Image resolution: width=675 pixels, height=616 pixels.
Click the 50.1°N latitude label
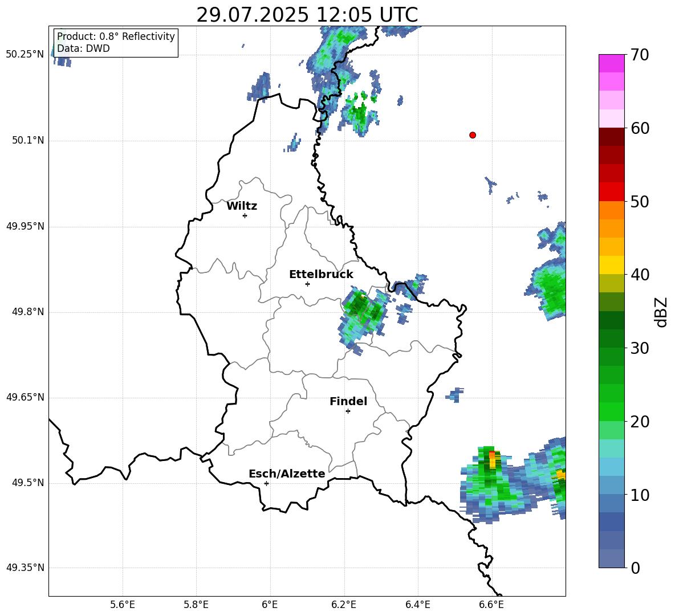coord(28,140)
